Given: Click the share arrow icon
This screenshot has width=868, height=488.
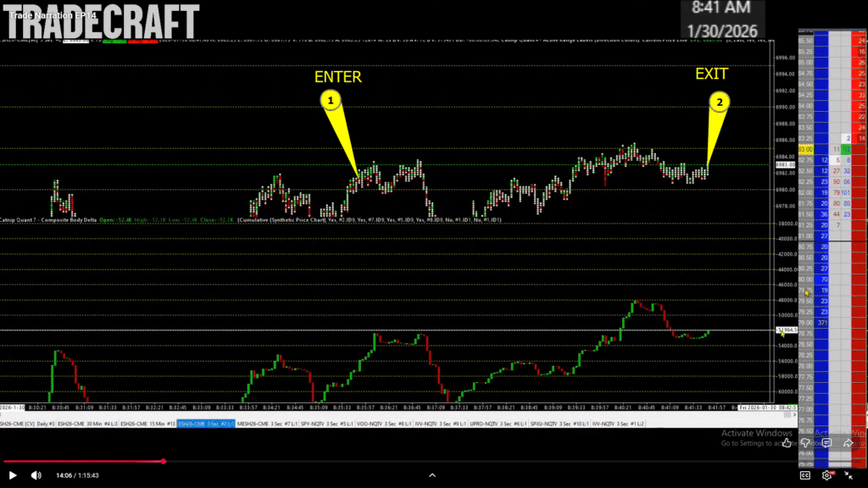Looking at the screenshot, I should (848, 441).
